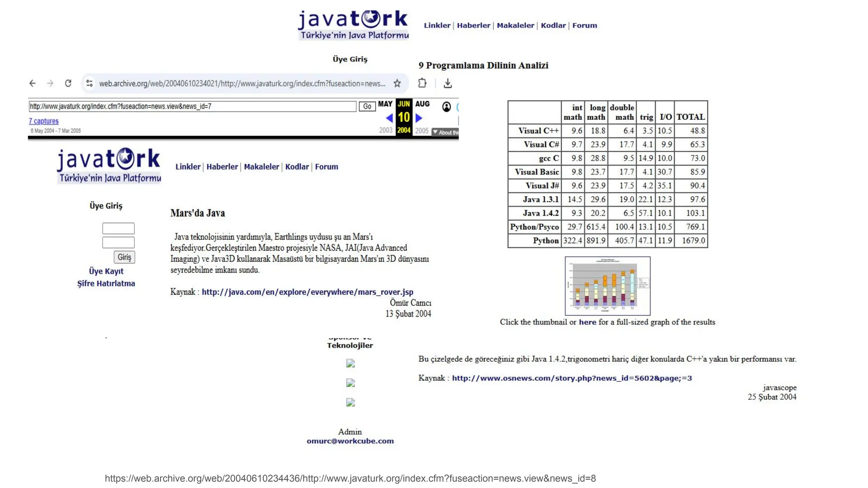Open Wayback Machine user account icon
Screen dimensions: 868x488
pyautogui.click(x=446, y=107)
